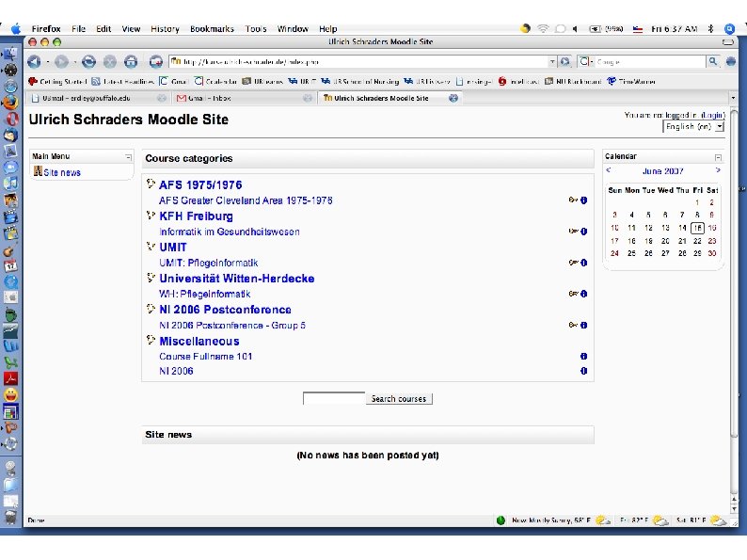
Task: Open the AFS 1975/1976 category
Action: (200, 184)
